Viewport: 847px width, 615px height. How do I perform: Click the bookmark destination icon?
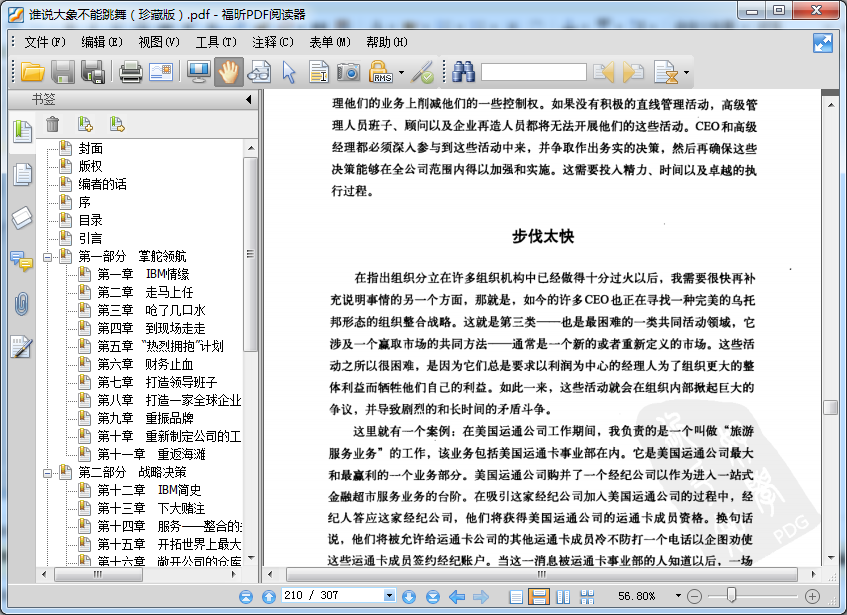117,124
